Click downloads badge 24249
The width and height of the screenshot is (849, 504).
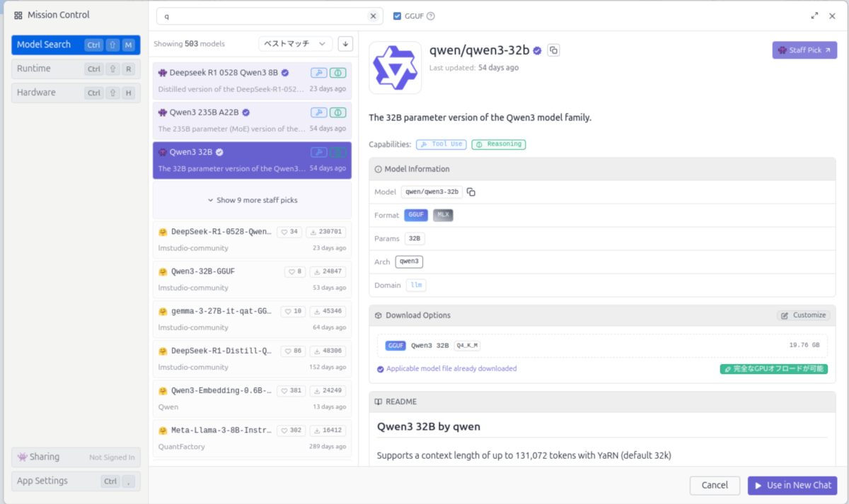click(328, 390)
